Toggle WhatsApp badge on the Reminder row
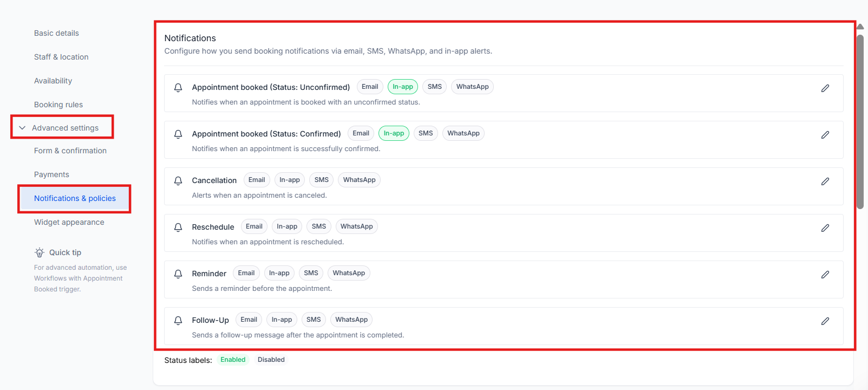The height and width of the screenshot is (390, 868). coord(349,273)
